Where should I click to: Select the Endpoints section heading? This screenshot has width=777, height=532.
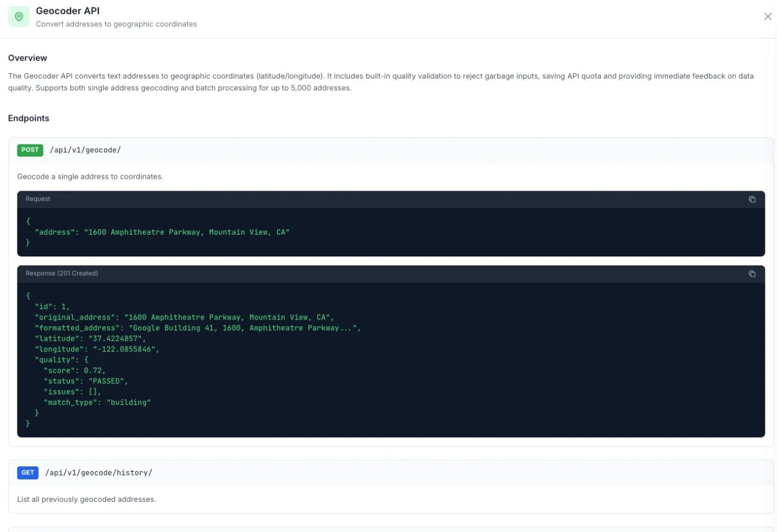(x=28, y=118)
